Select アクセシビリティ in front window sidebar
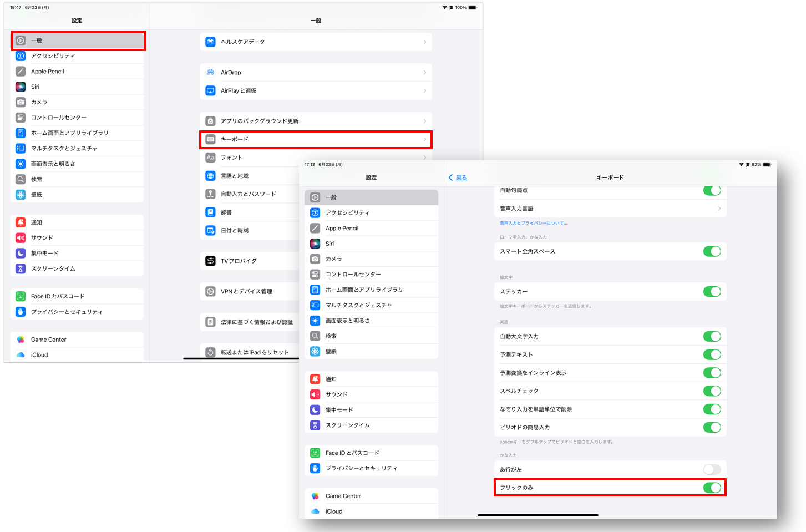Image resolution: width=806 pixels, height=532 pixels. click(x=371, y=213)
